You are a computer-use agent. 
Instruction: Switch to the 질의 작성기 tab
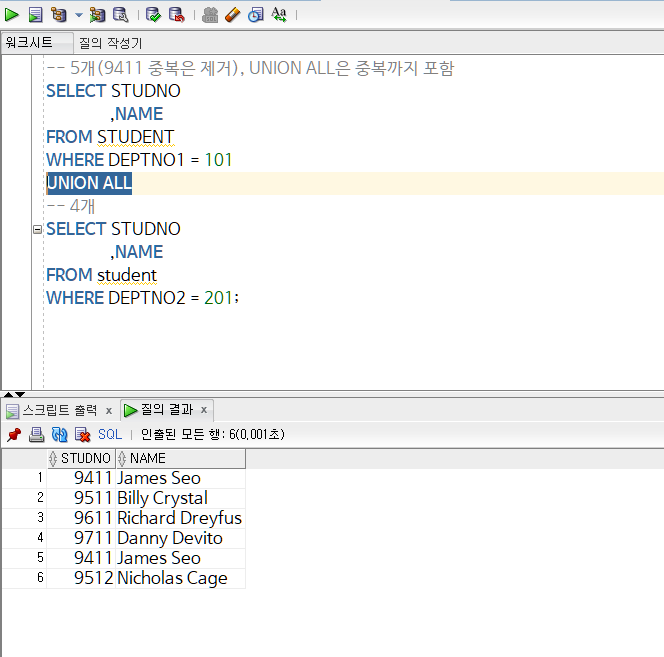point(111,43)
